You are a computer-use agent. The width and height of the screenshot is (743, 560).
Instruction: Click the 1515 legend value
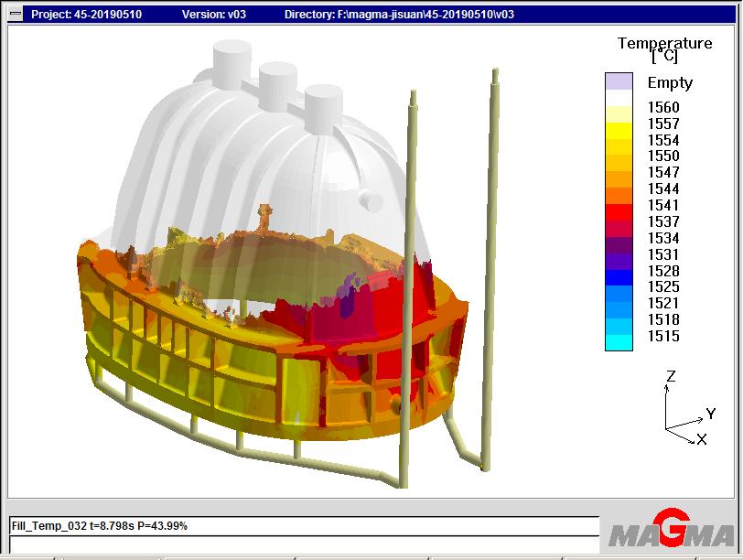pyautogui.click(x=663, y=337)
